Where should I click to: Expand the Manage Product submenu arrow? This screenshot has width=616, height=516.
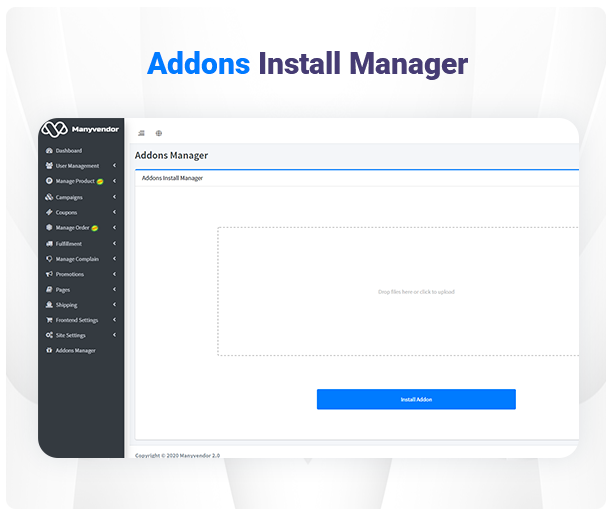[x=114, y=181]
